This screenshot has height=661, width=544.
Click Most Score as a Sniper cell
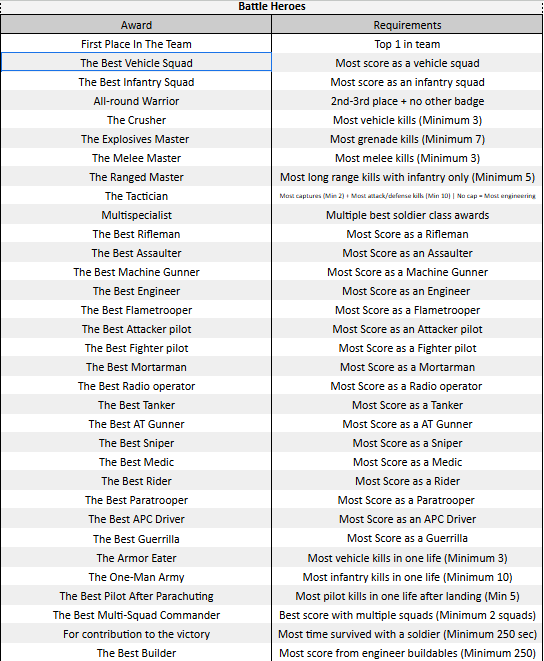click(407, 443)
